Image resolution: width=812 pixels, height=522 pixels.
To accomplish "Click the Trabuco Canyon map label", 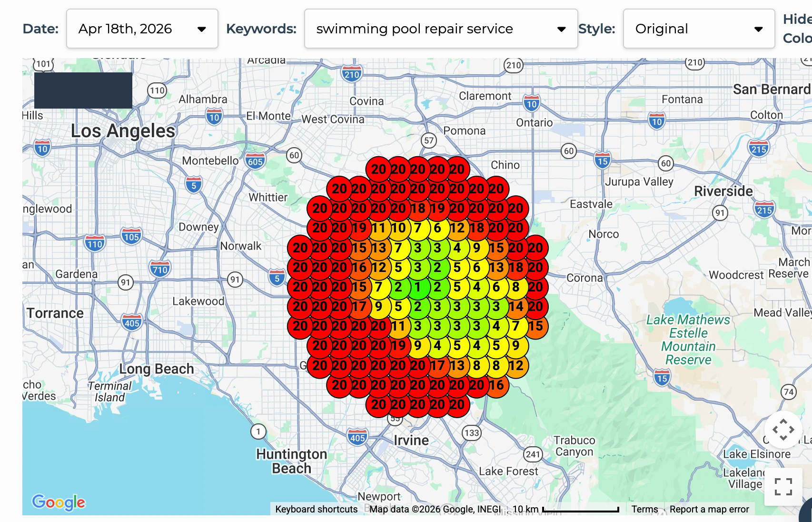I will (x=574, y=446).
